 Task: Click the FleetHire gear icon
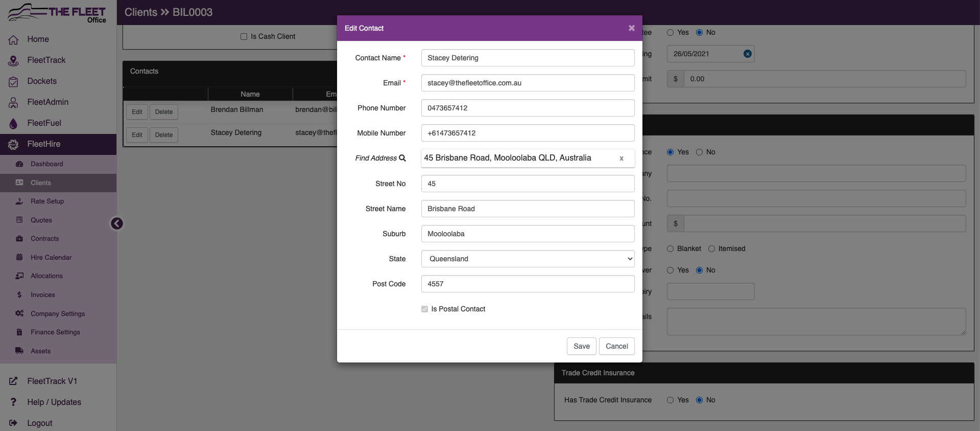[14, 144]
